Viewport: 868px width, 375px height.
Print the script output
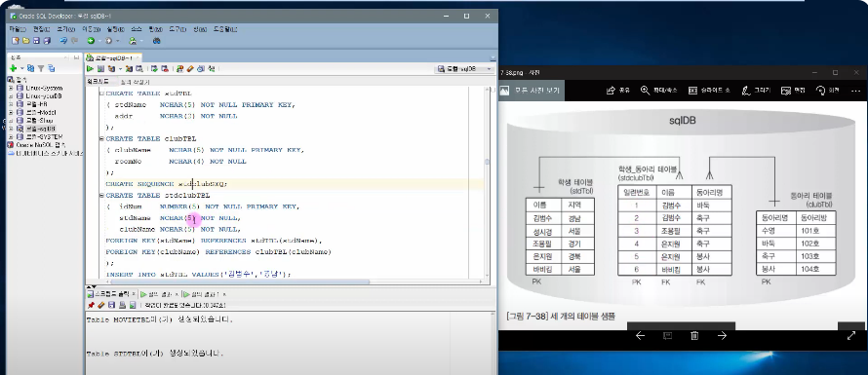[122, 305]
